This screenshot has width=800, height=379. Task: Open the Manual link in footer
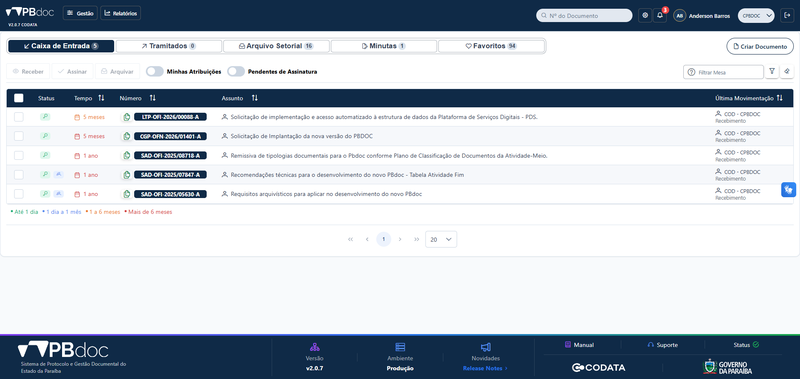coord(579,345)
